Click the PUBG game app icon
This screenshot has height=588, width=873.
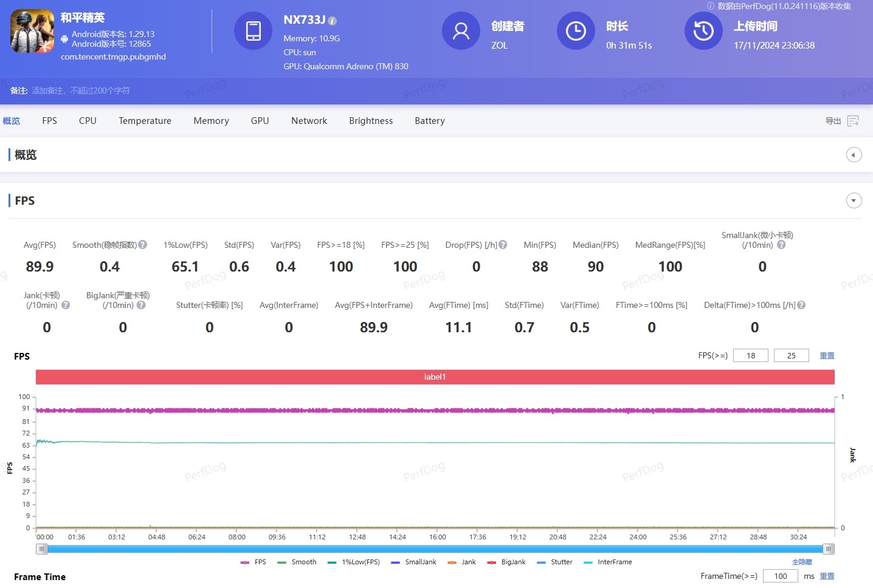coord(32,31)
